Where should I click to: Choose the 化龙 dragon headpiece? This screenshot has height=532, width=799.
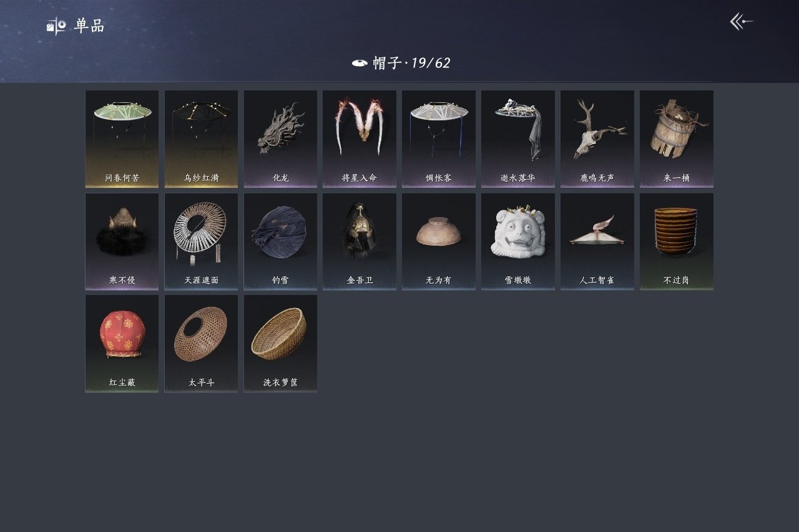tap(280, 139)
